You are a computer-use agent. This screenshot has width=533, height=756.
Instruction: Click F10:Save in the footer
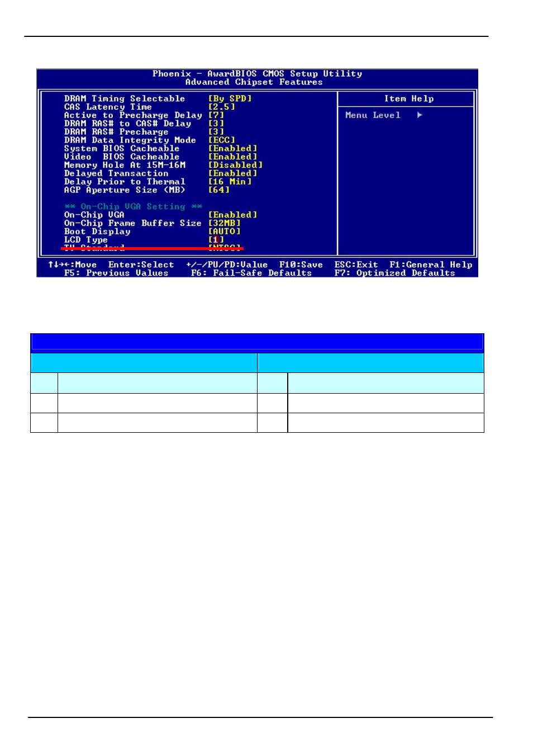tap(301, 264)
